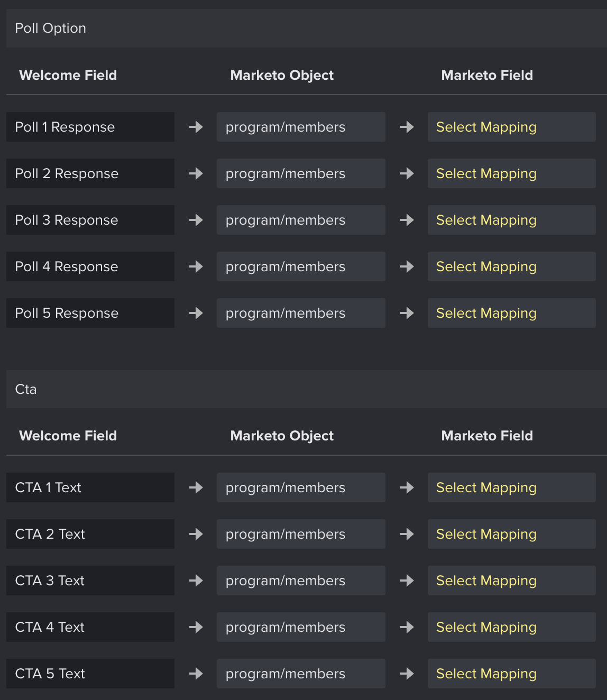Click program/members object in CTA 2 Text row
Screen dimensions: 607x700
(x=301, y=534)
